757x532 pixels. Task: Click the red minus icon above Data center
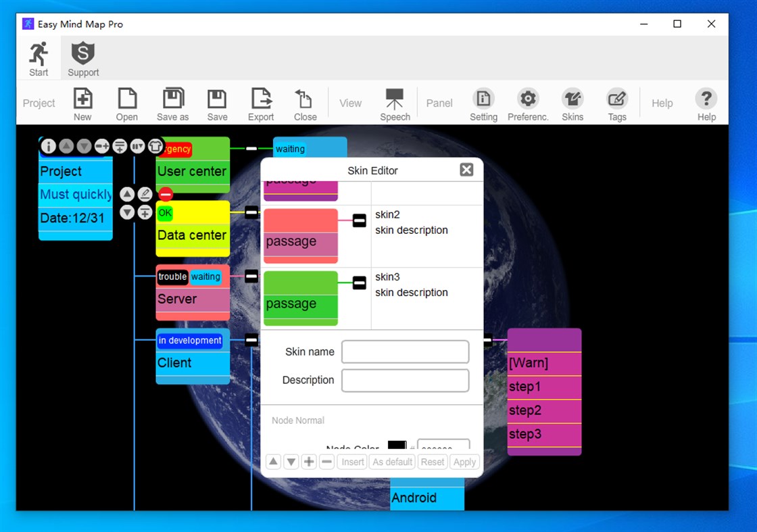pos(166,194)
